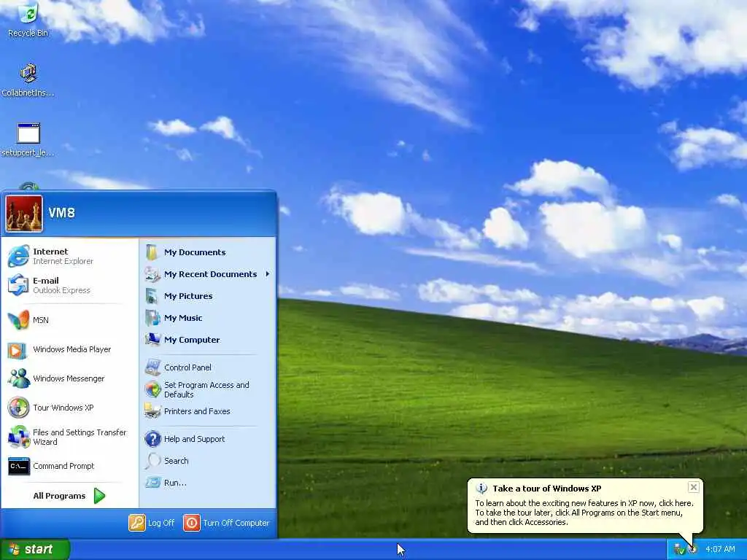Open My Music icon

point(152,318)
